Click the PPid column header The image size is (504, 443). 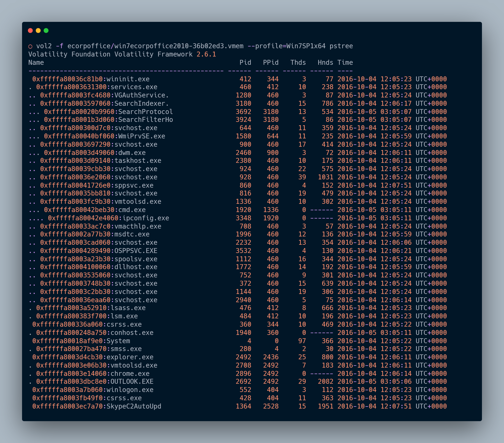[271, 63]
